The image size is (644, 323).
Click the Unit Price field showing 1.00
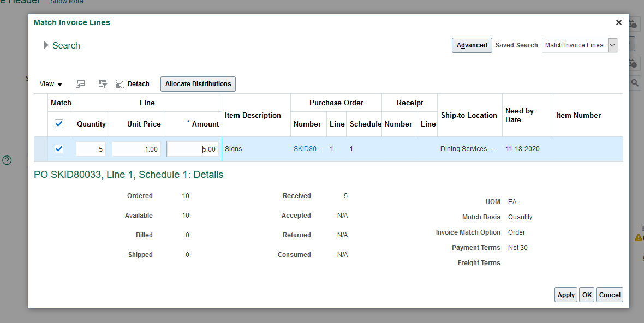click(136, 149)
